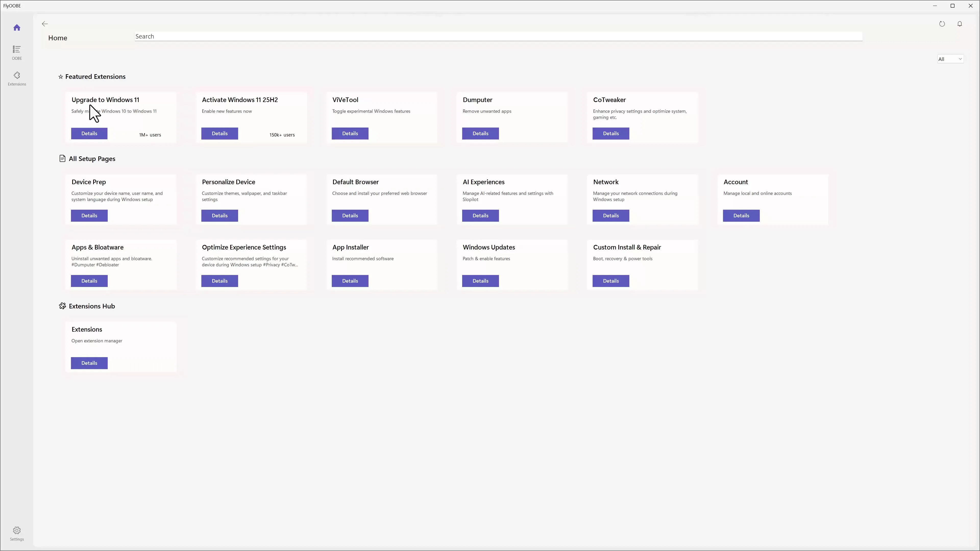Screen dimensions: 980x551
Task: Click the star icon beside Featured Extensions
Action: 61,77
